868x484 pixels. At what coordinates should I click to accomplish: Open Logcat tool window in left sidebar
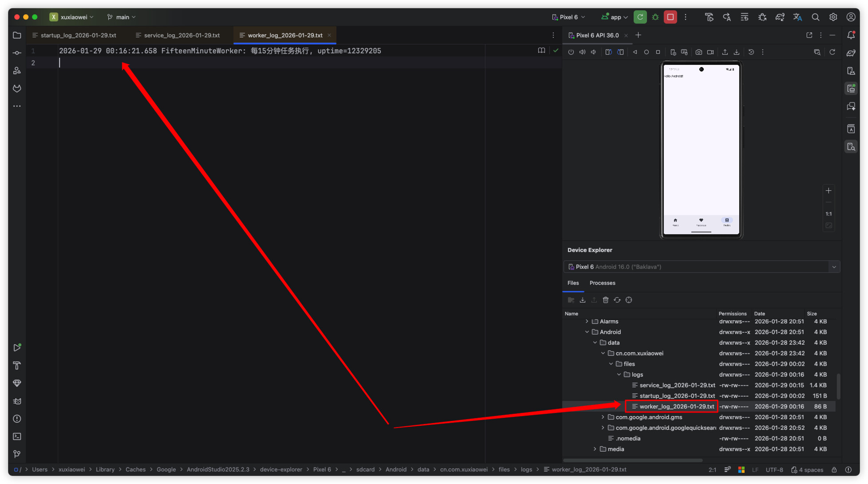pos(17,401)
